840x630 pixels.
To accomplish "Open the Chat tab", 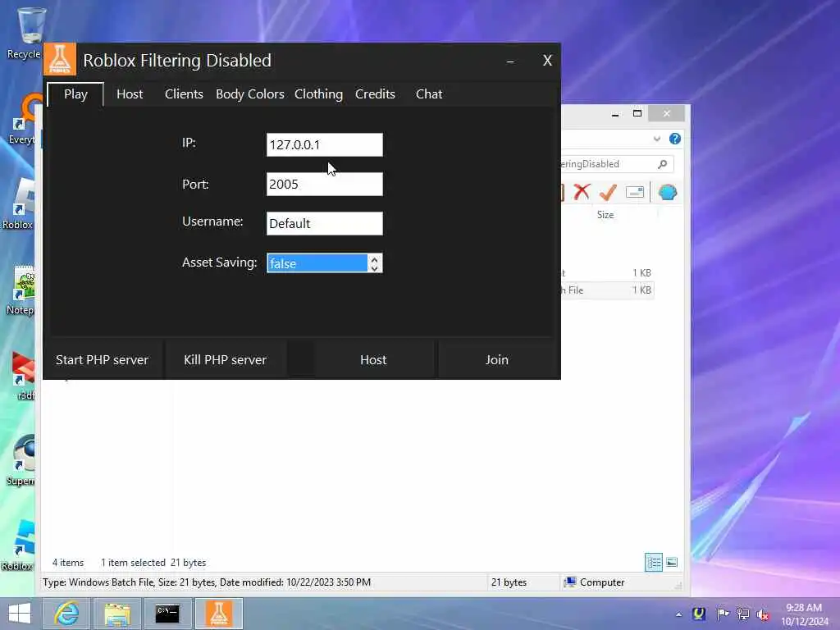I will [x=428, y=94].
